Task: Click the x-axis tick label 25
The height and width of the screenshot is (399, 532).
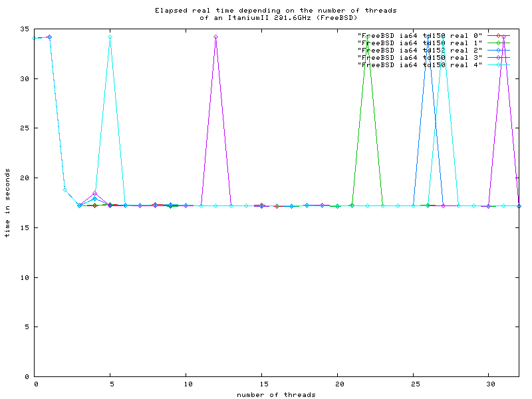Action: tap(413, 384)
